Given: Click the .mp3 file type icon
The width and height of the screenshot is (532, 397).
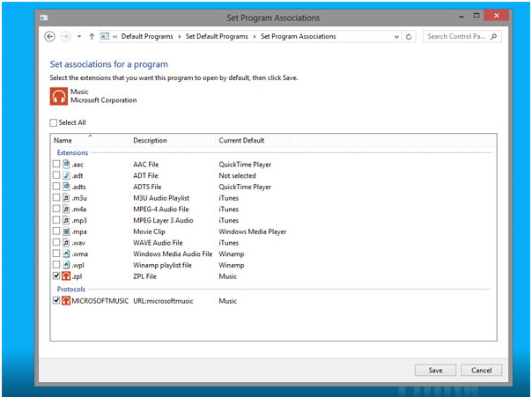Looking at the screenshot, I should (x=66, y=220).
